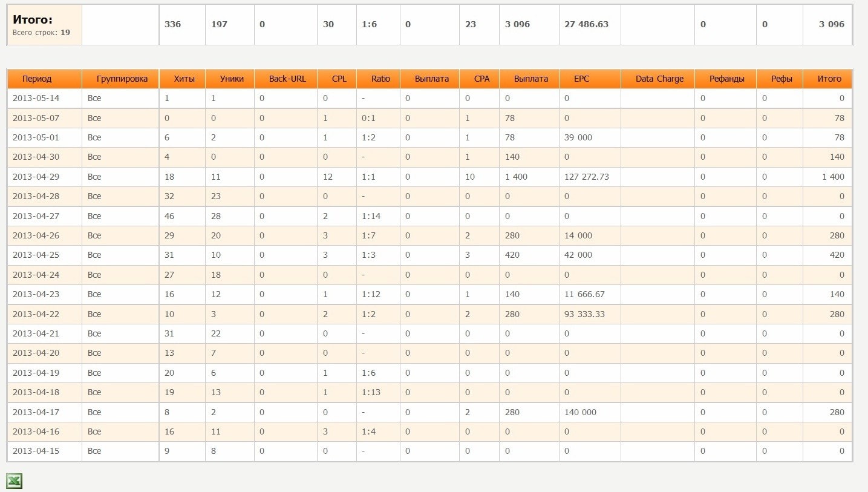Click the 'Всего строк: 19' label

pos(41,33)
